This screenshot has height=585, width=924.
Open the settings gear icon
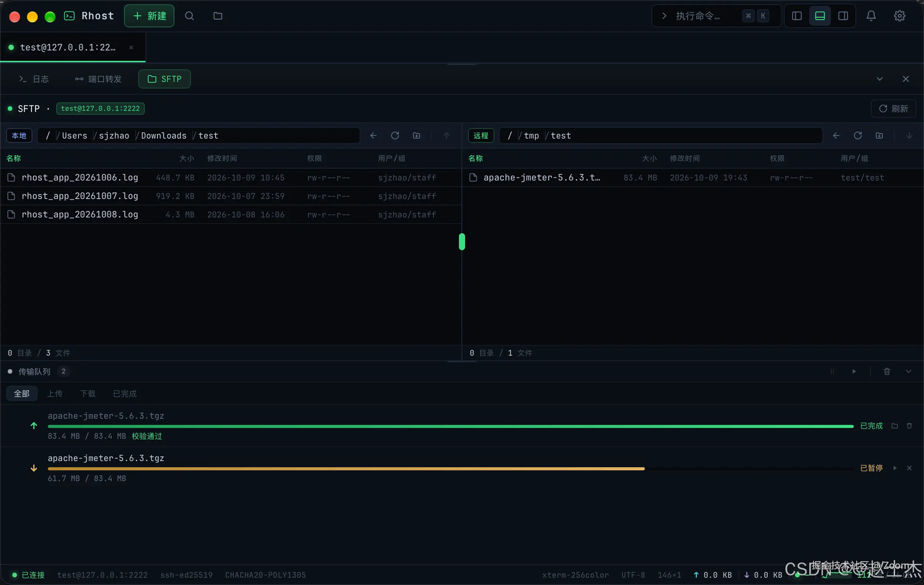click(900, 16)
